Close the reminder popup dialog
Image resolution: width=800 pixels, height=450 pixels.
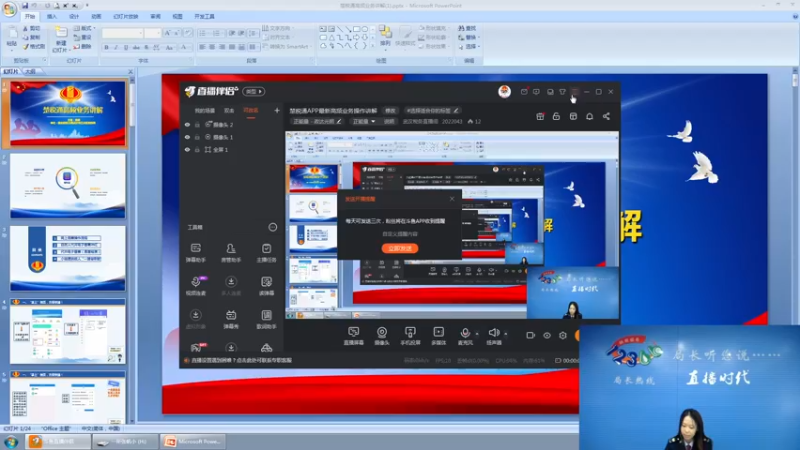[x=452, y=199]
